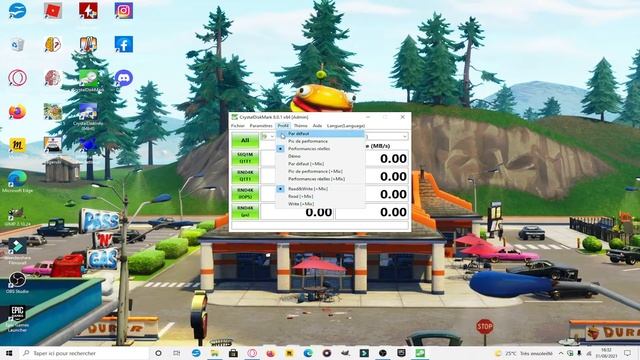This screenshot has height=360, width=640.
Task: Run the RND4K μs latency test
Action: click(x=245, y=211)
